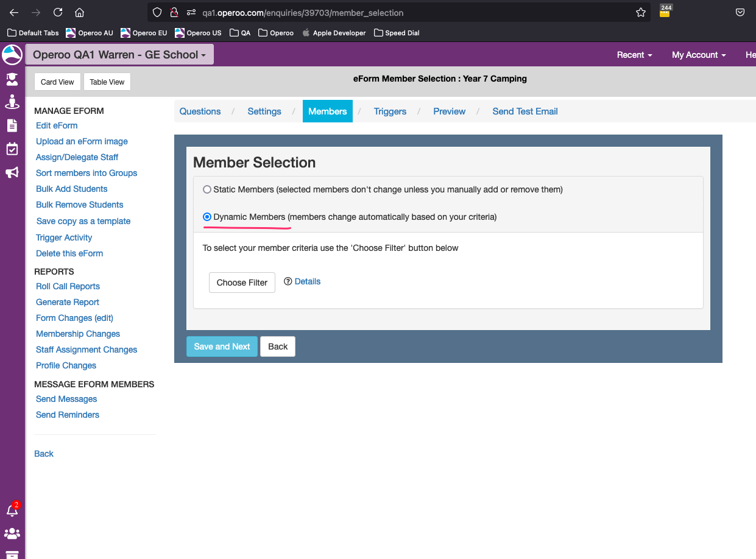Click the browser reload icon

pyautogui.click(x=58, y=13)
